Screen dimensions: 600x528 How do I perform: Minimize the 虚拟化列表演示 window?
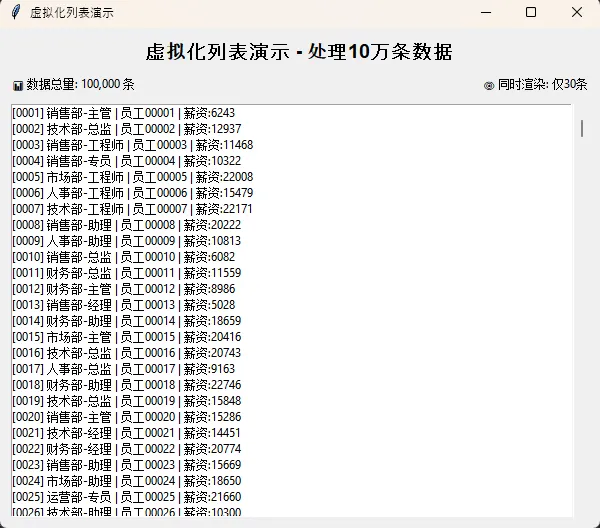click(x=485, y=13)
